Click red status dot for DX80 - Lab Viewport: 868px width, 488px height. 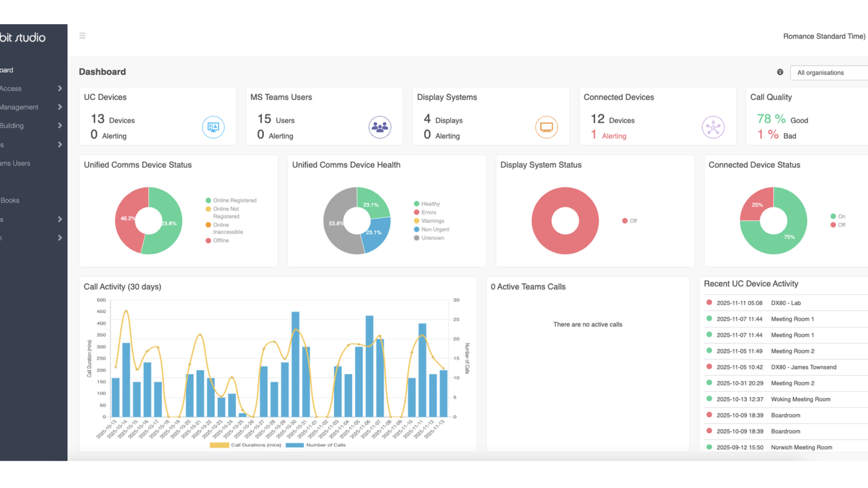click(x=709, y=302)
